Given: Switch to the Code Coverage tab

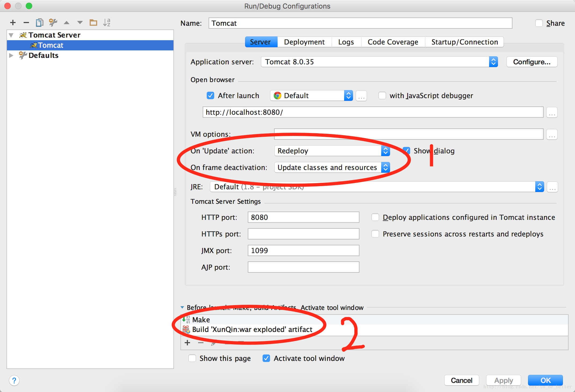Looking at the screenshot, I should point(393,42).
